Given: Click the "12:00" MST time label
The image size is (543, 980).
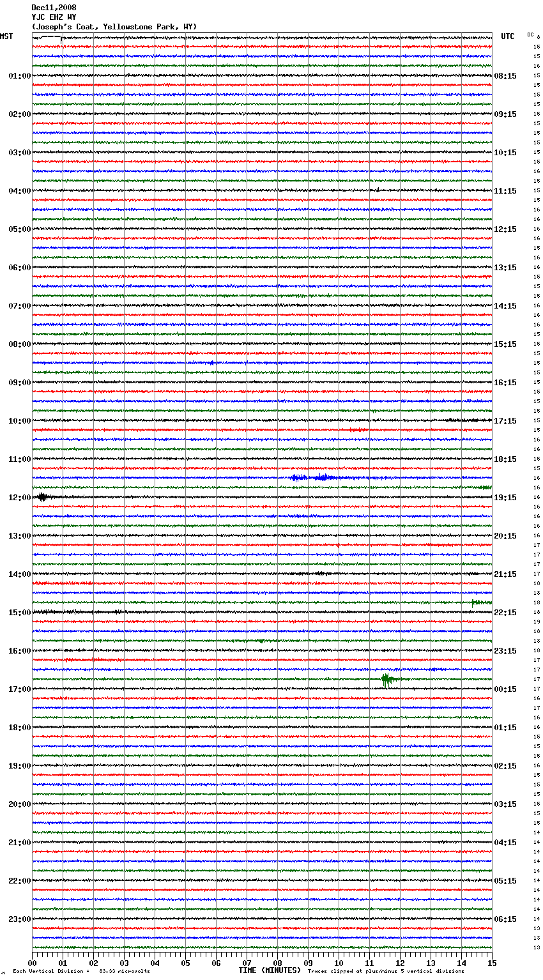Looking at the screenshot, I should (20, 498).
